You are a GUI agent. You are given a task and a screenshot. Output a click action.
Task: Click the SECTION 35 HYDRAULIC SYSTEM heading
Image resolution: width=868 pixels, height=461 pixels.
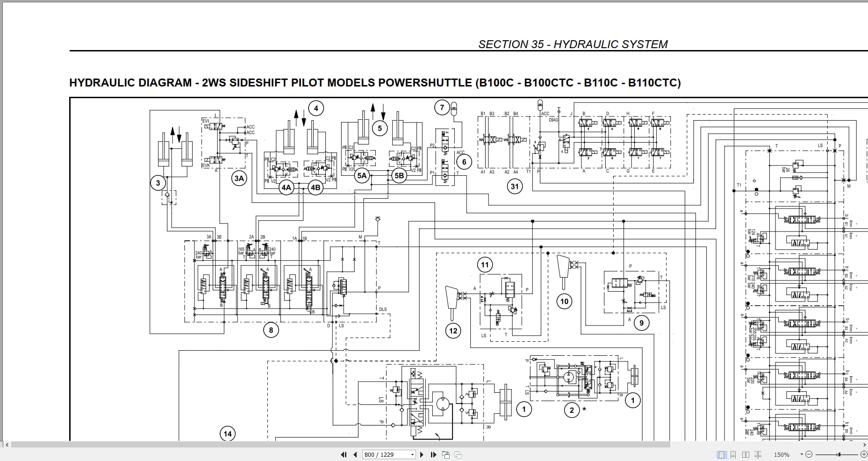pyautogui.click(x=574, y=44)
